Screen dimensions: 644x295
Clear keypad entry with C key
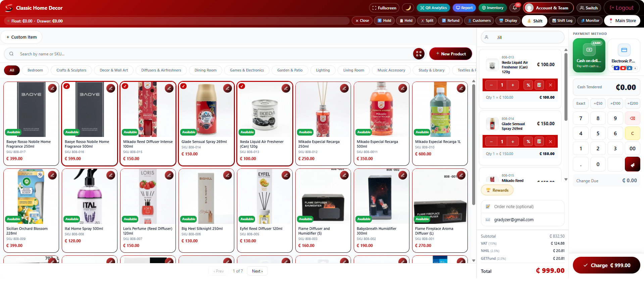coord(632,134)
